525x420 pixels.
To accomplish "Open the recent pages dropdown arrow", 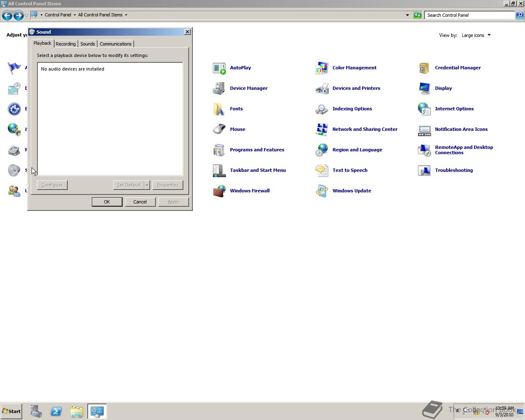I will (26, 16).
